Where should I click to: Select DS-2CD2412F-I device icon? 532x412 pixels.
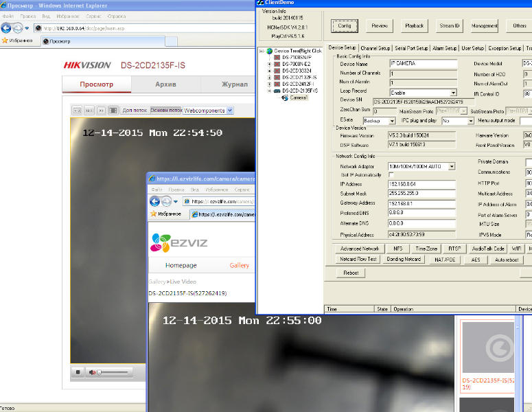tap(277, 84)
